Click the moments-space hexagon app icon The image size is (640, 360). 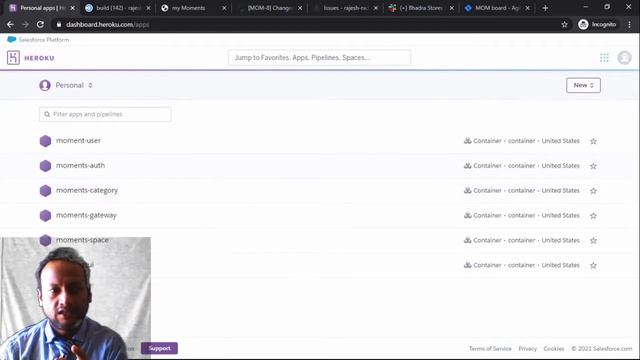tap(45, 240)
